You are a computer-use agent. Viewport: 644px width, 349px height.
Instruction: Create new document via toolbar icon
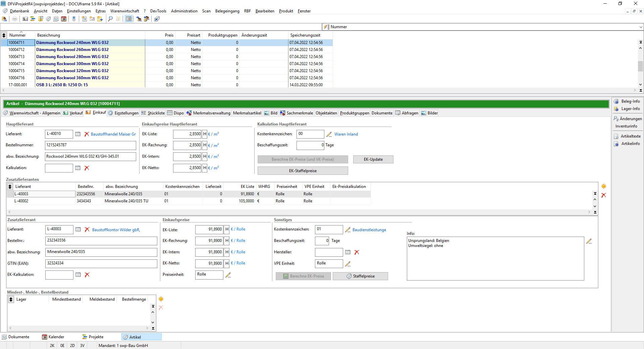(x=85, y=19)
